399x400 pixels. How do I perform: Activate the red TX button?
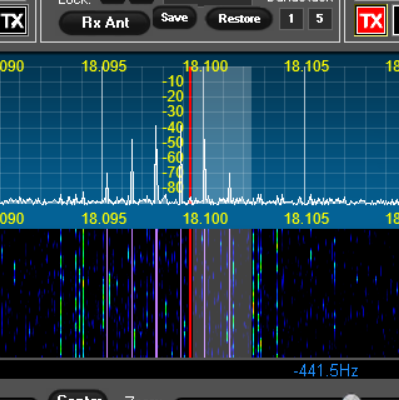click(x=371, y=21)
